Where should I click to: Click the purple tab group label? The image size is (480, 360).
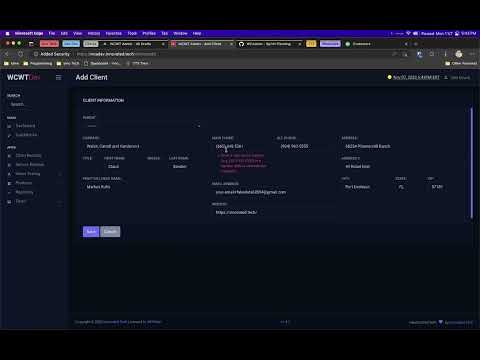coord(330,44)
